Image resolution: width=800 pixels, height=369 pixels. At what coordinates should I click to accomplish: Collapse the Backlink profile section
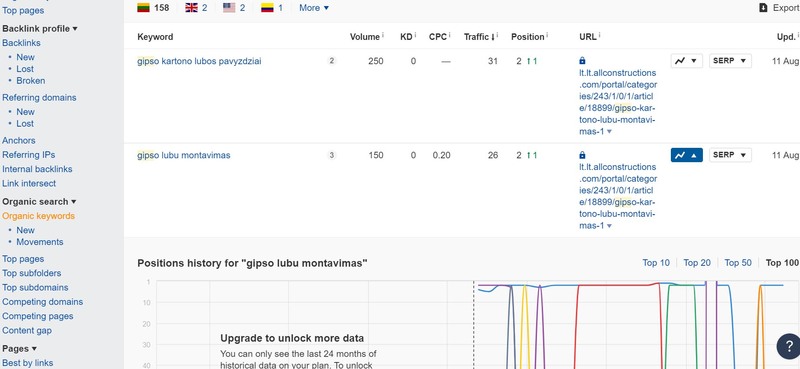click(40, 29)
